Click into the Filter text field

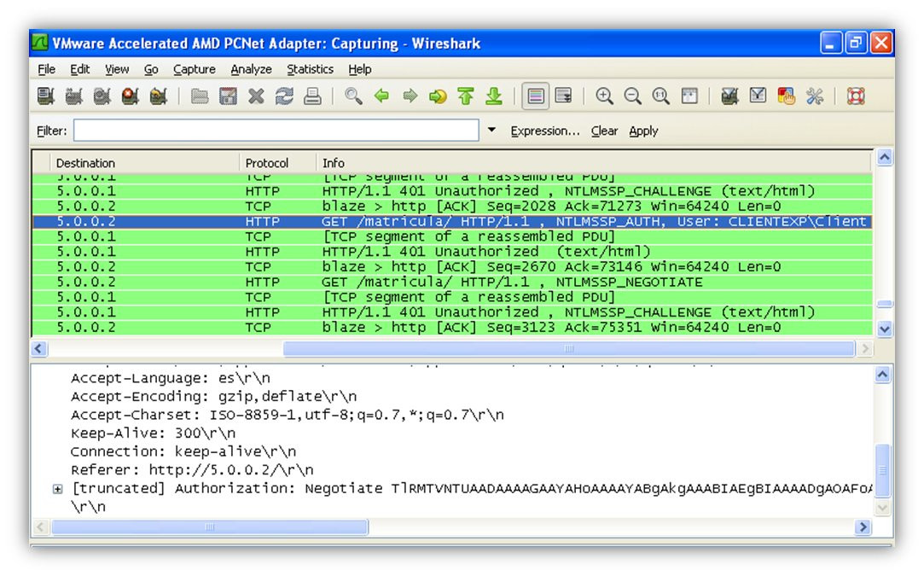pyautogui.click(x=276, y=131)
